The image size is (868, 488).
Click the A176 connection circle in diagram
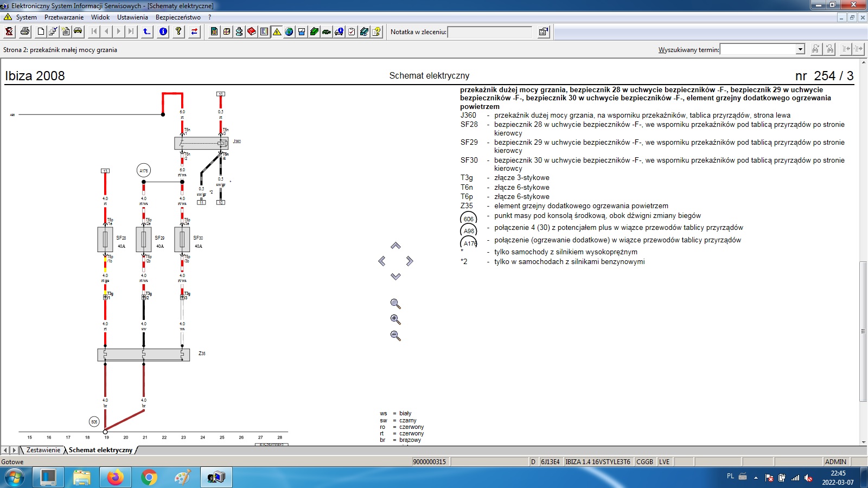[144, 171]
